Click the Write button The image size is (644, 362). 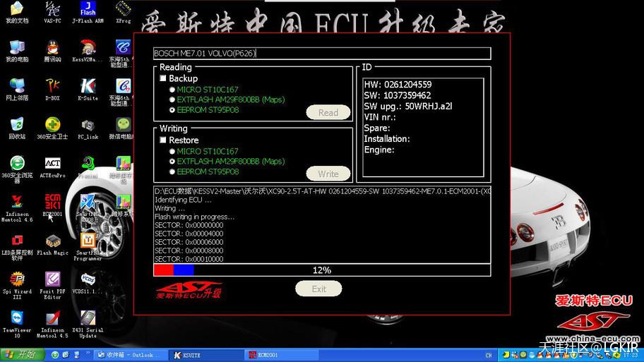[x=328, y=174]
